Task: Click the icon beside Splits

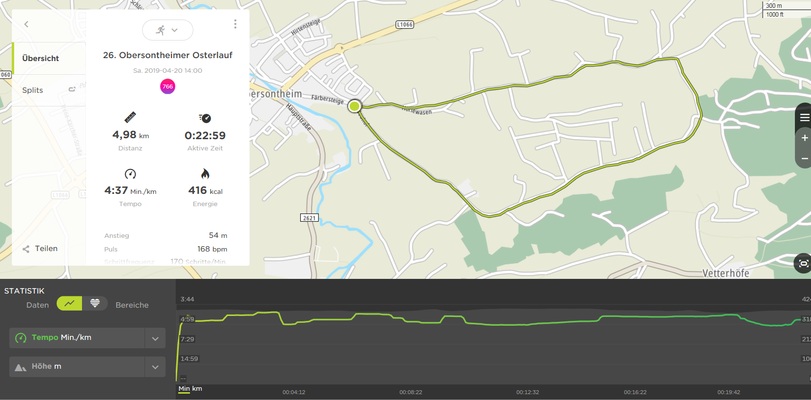Action: coord(72,90)
